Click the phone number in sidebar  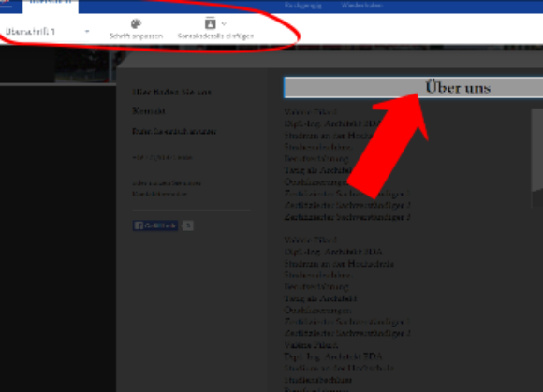162,157
